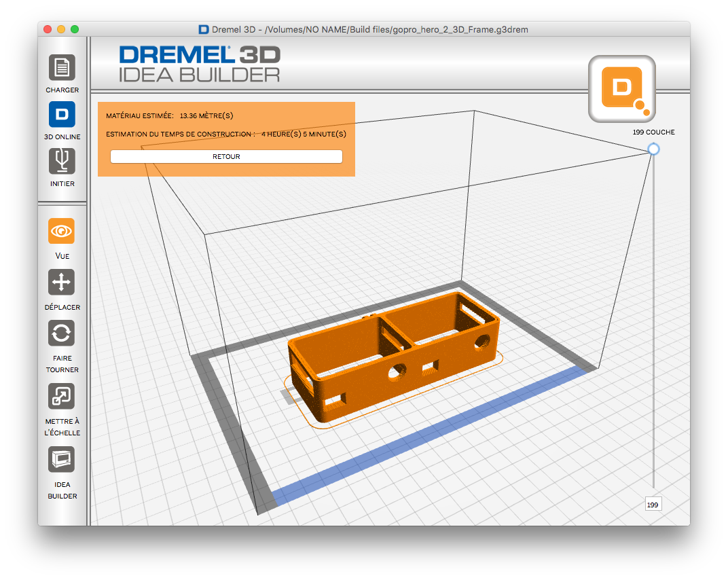
Task: Click the Idea Builder printer icon
Action: pyautogui.click(x=62, y=460)
